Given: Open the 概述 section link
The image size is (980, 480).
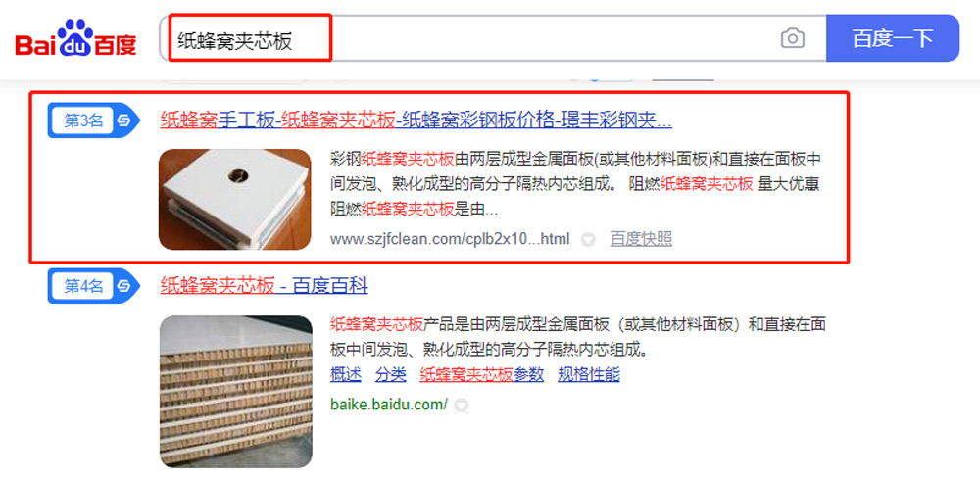Looking at the screenshot, I should point(346,374).
